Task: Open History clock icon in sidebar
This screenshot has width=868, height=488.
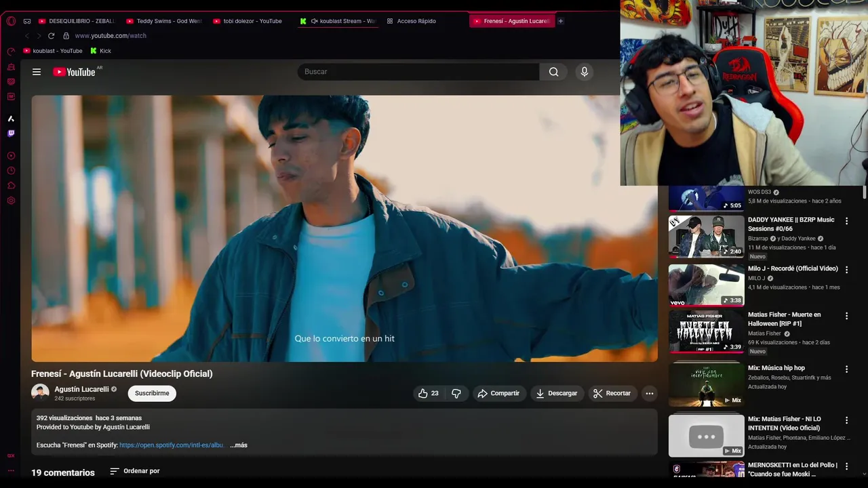Action: tap(11, 171)
